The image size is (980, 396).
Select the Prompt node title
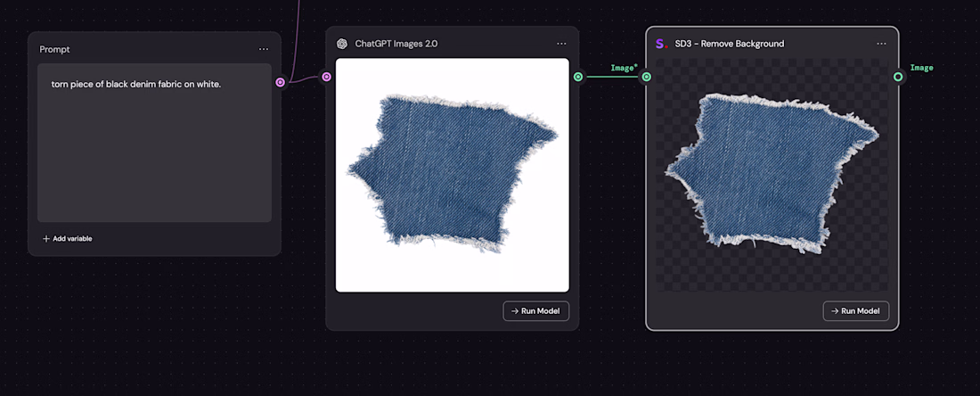coord(55,49)
